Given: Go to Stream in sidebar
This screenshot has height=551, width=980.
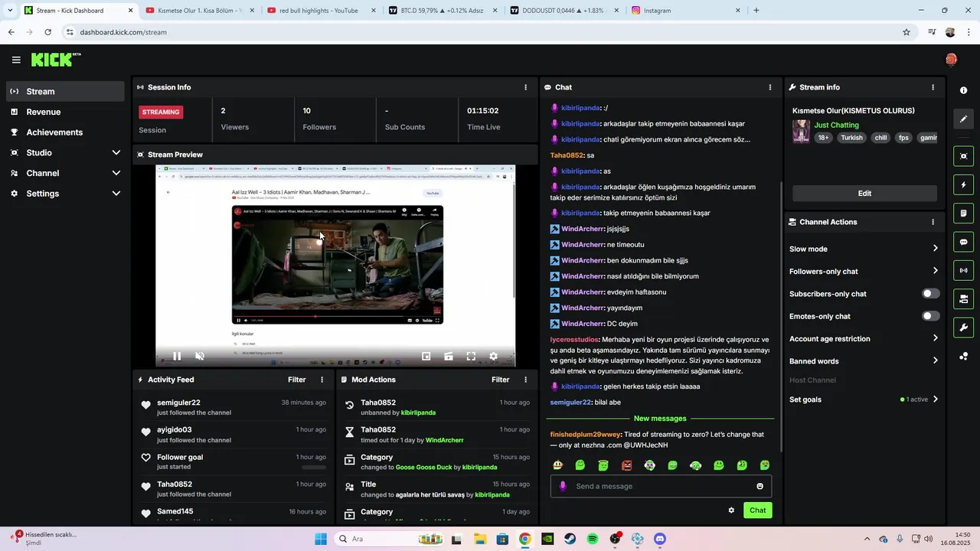Looking at the screenshot, I should [65, 91].
